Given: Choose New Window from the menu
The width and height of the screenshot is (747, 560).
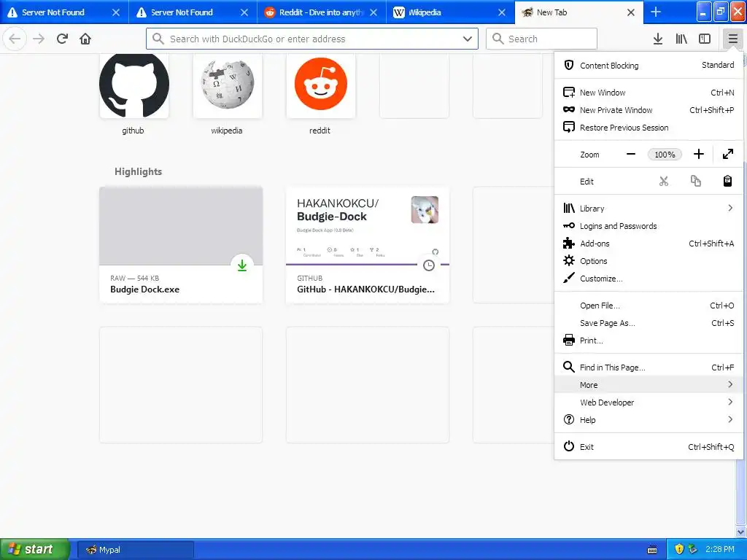Looking at the screenshot, I should pos(649,93).
